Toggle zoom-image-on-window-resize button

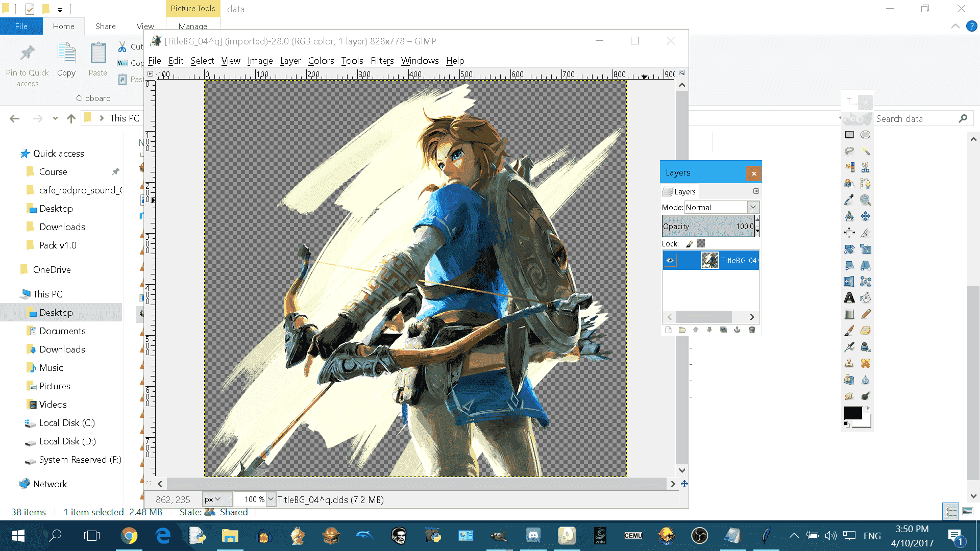pyautogui.click(x=682, y=73)
